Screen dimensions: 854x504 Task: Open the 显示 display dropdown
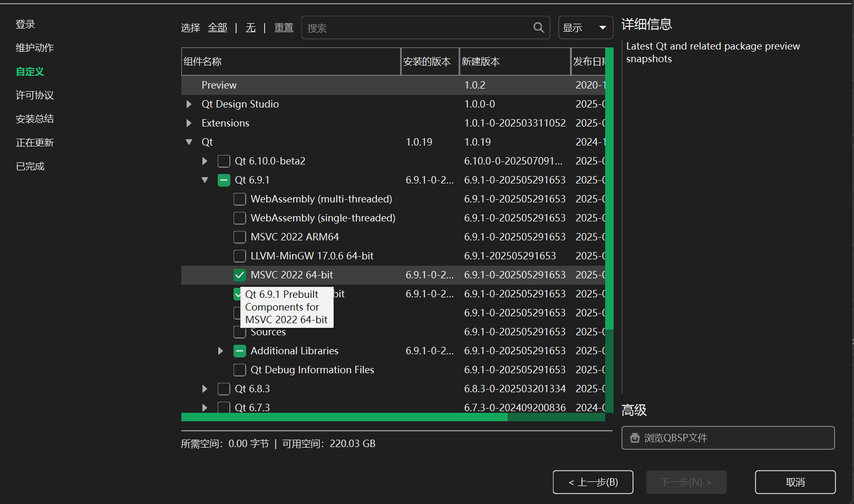coord(585,27)
